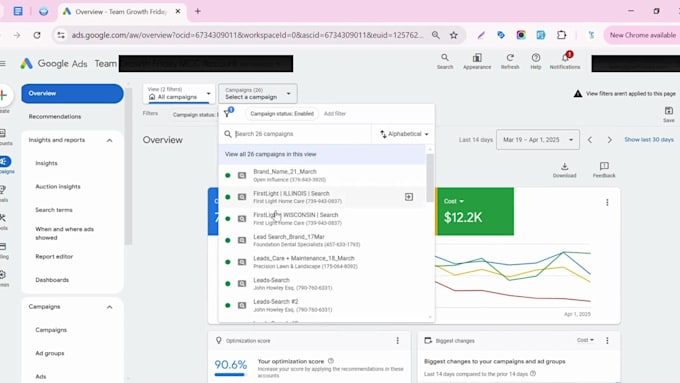Click the Search 26 campaigns field

pyautogui.click(x=297, y=134)
